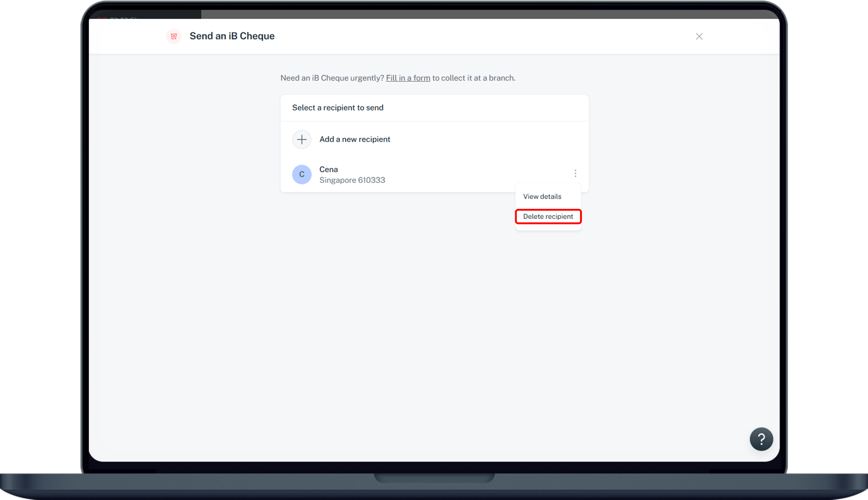Viewport: 868px width, 500px height.
Task: Click the 'Need an iB Cheque urgently?' text
Action: (332, 78)
